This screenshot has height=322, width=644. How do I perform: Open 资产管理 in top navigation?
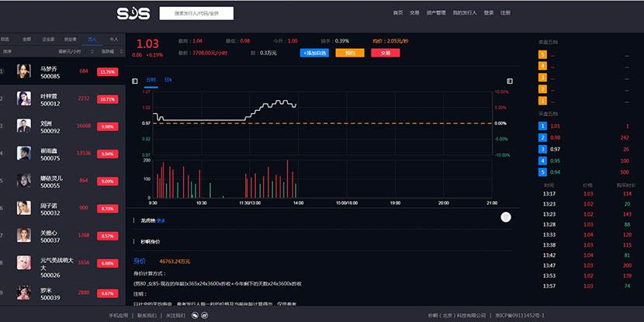tap(436, 13)
